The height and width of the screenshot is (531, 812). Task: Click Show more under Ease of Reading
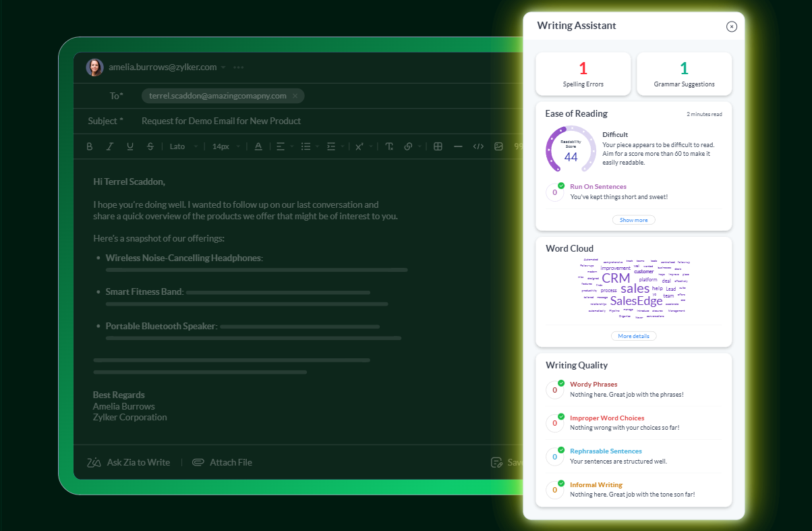(x=633, y=220)
